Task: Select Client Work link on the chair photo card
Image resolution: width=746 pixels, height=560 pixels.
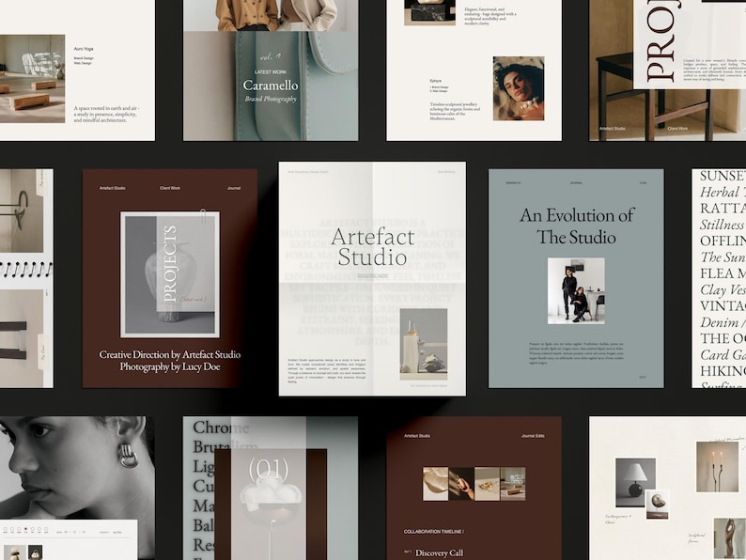Action: (677, 129)
